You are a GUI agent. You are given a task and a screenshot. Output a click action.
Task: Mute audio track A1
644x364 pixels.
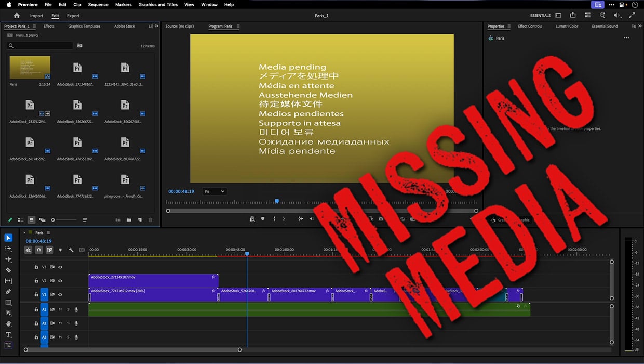pos(60,309)
